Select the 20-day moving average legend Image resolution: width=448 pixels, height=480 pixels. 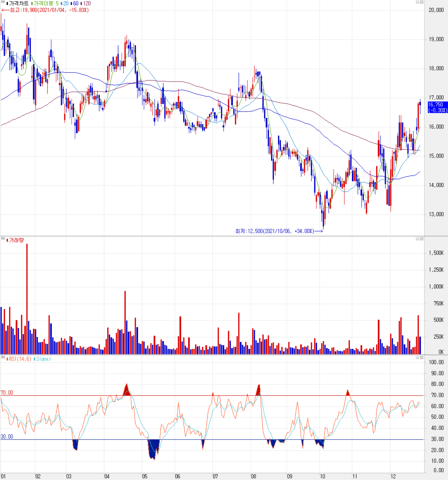65,4
